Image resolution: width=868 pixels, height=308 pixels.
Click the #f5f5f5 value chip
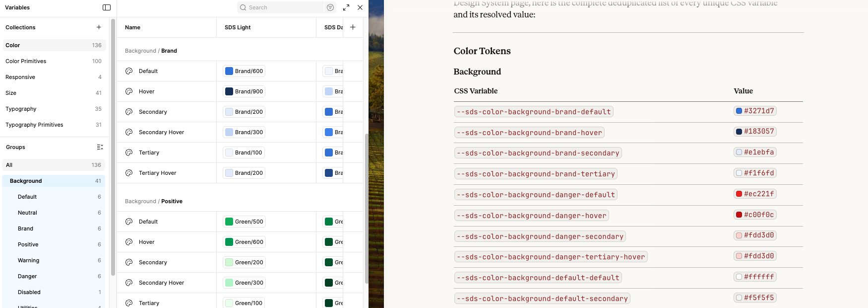(755, 298)
